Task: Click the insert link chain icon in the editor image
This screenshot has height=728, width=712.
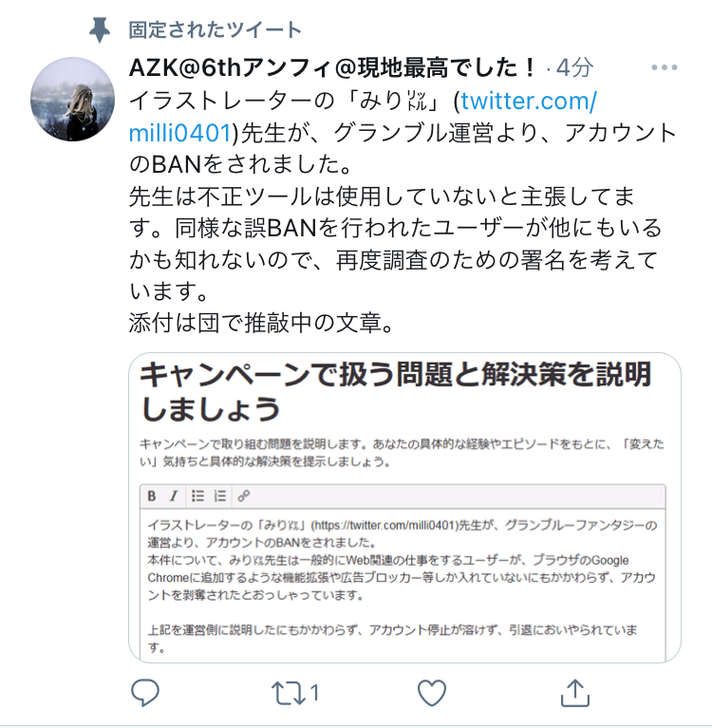Action: pos(244,496)
